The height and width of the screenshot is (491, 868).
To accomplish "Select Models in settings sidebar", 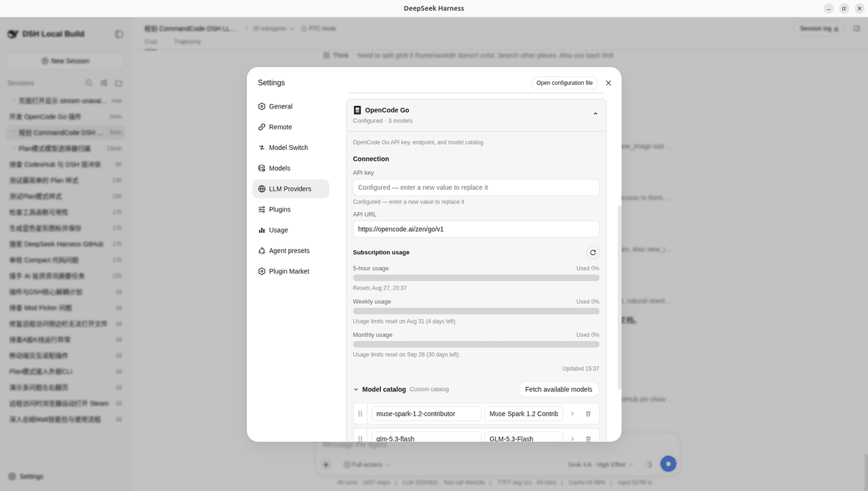I will [291, 168].
